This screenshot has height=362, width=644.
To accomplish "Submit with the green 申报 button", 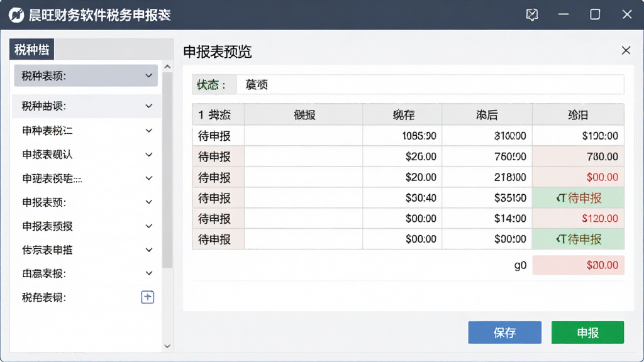I will [x=588, y=332].
